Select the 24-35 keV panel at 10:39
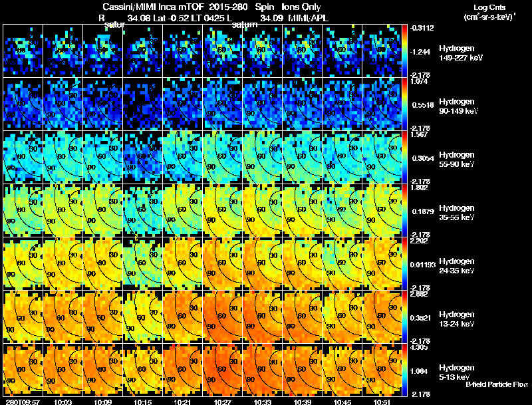The width and height of the screenshot is (532, 405). pos(303,264)
